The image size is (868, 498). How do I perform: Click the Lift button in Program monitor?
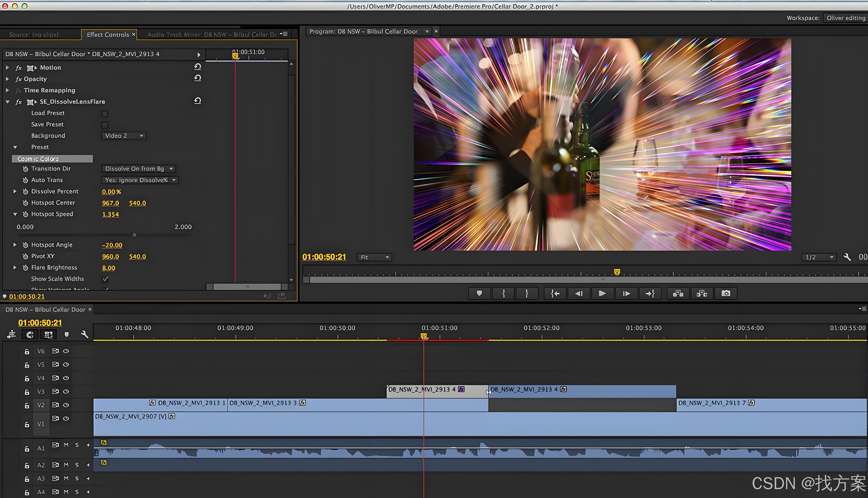pos(678,294)
